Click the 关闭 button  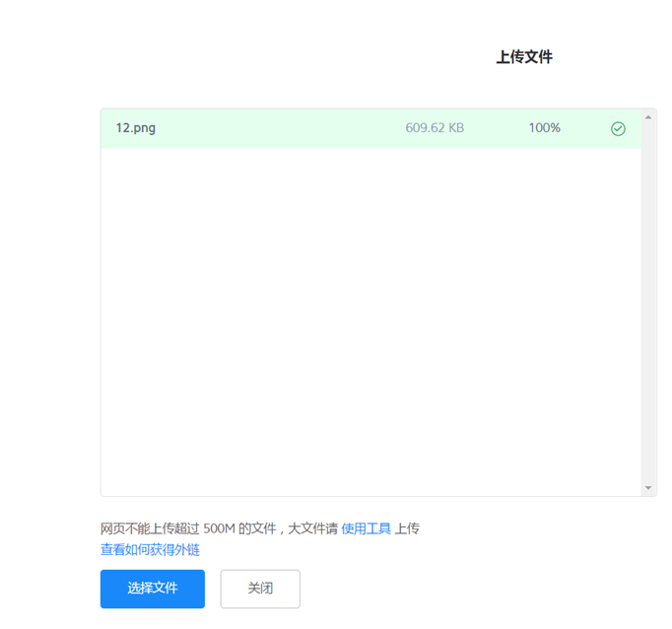coord(260,589)
